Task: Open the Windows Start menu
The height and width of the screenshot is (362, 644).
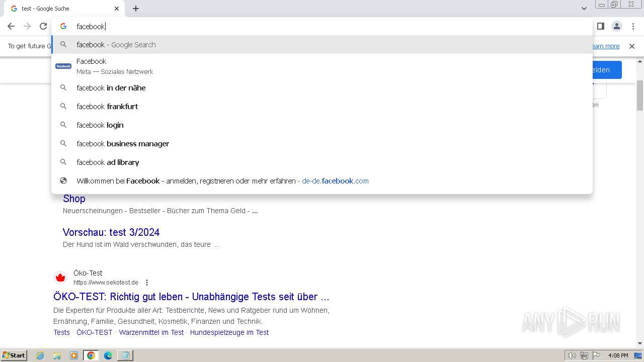Action: (x=14, y=355)
